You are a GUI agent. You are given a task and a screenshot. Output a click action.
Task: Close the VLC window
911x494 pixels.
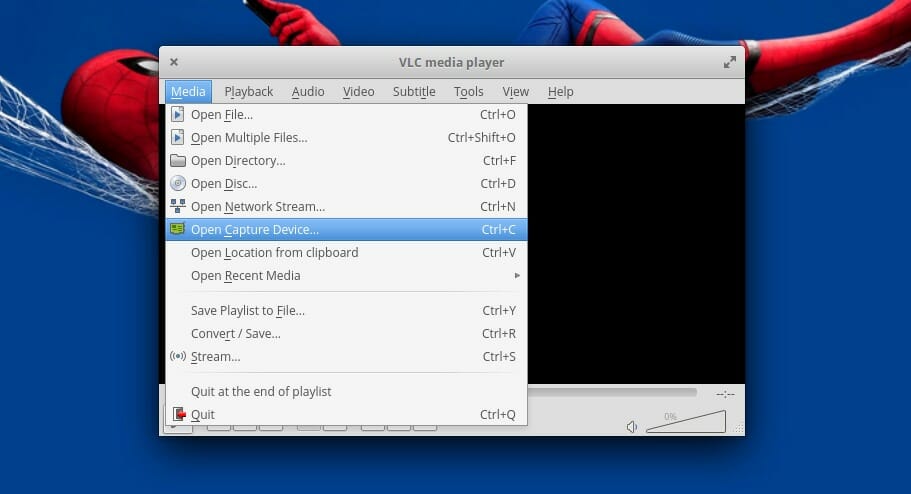(174, 62)
